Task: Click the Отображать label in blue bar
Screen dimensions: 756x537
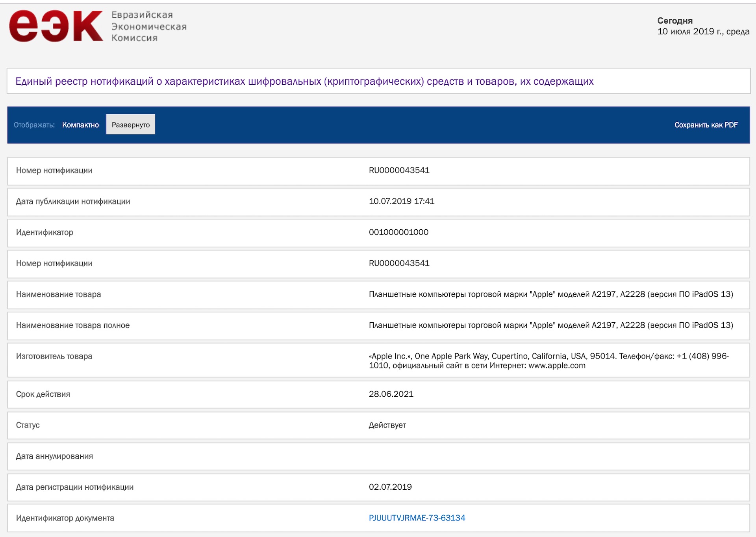Action: (x=34, y=125)
